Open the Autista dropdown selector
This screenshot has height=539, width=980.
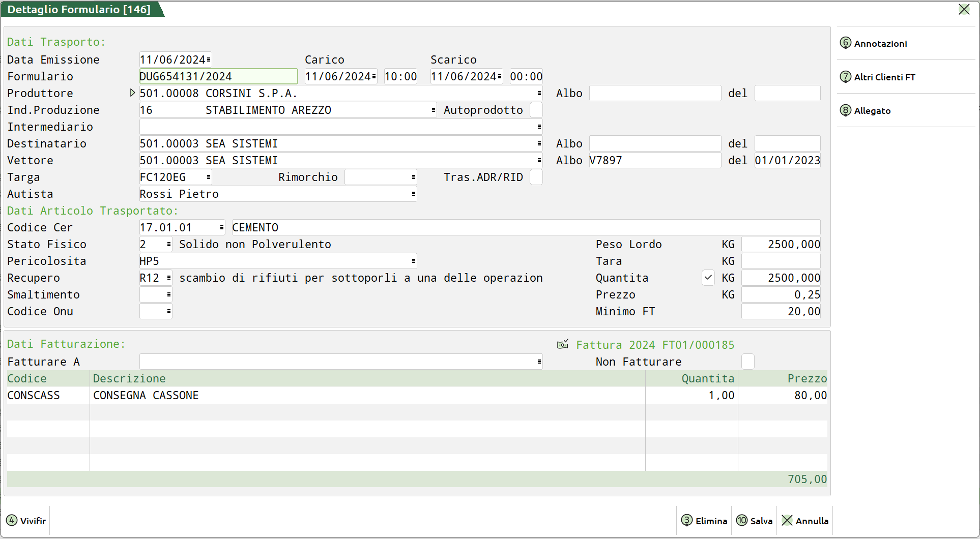(x=413, y=194)
